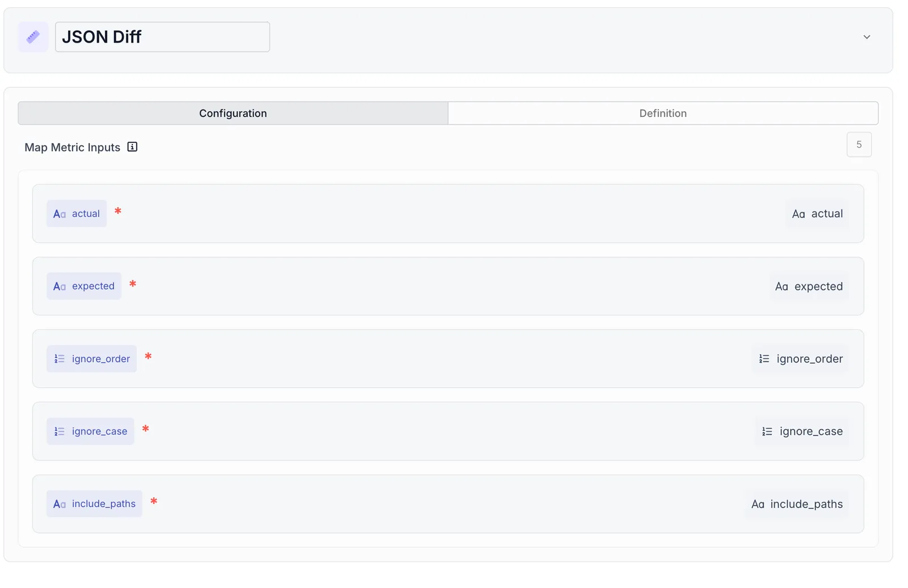Click the red asterisk beside include_paths

(154, 501)
